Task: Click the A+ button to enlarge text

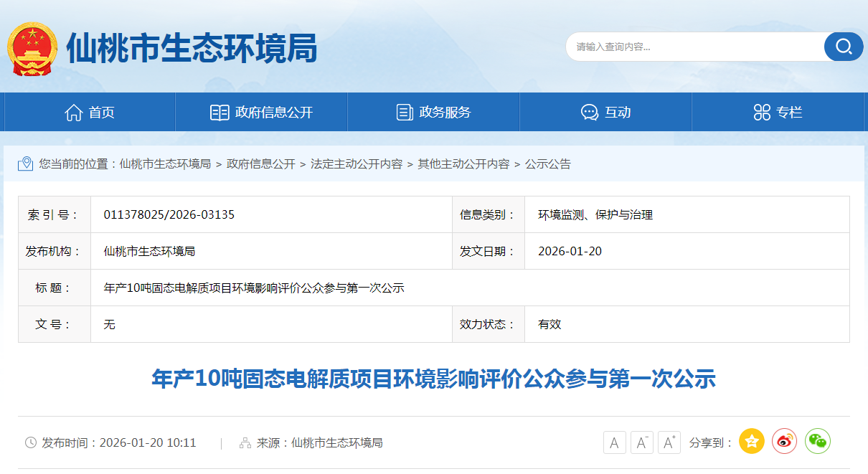Action: point(669,442)
